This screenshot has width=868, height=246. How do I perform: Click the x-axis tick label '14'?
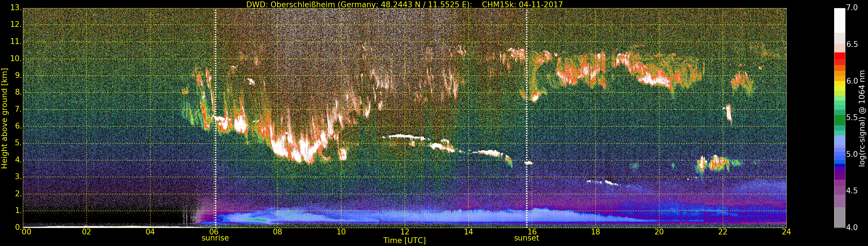(x=468, y=232)
